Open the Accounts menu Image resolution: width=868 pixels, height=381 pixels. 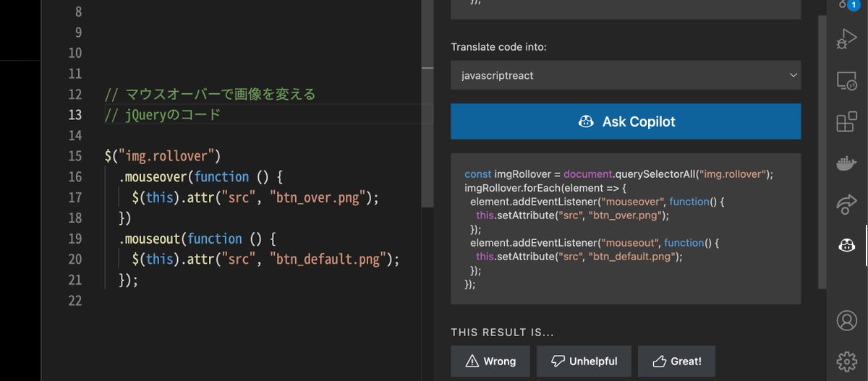pos(846,320)
